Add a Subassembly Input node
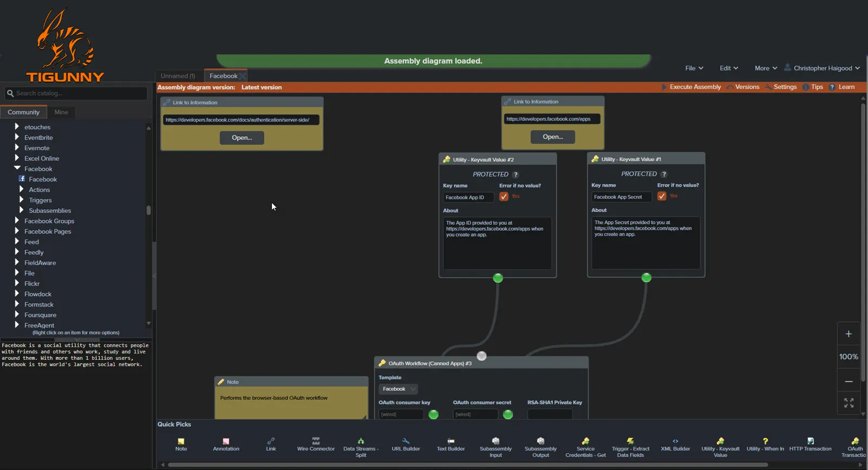The height and width of the screenshot is (470, 868). (496, 448)
